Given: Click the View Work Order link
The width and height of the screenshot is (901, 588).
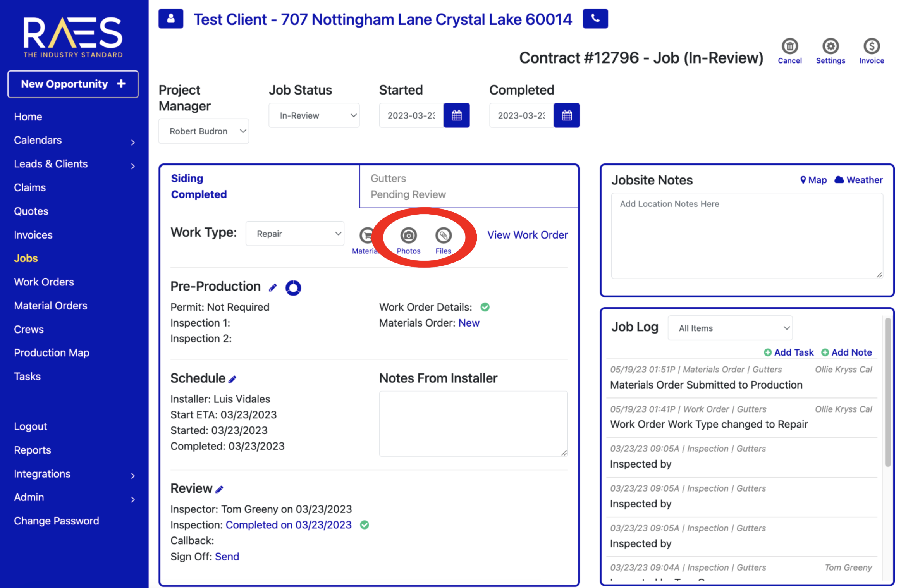Looking at the screenshot, I should point(527,235).
